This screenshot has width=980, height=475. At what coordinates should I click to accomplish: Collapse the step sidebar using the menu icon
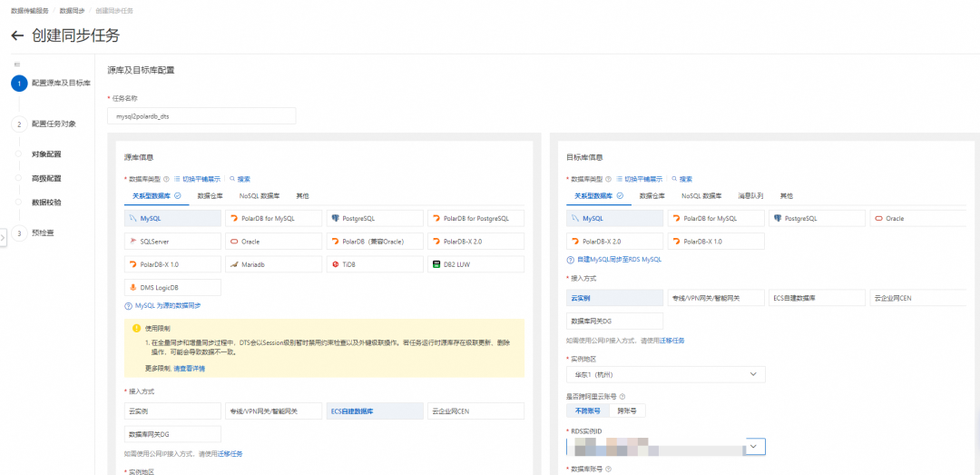coord(17,64)
